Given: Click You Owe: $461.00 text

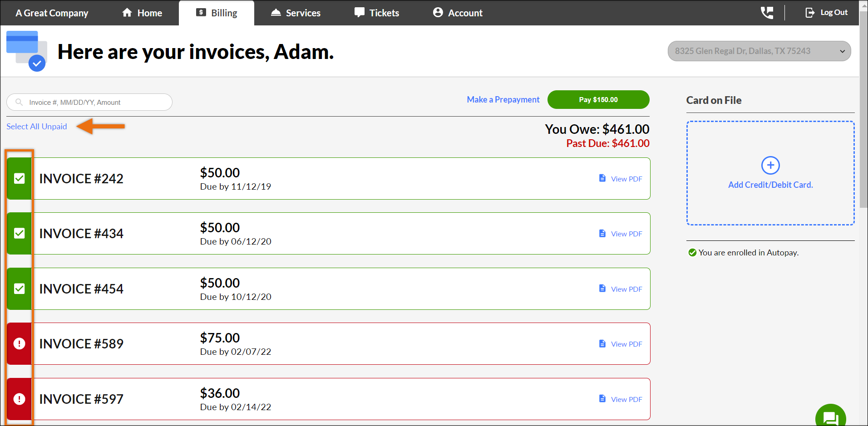Looking at the screenshot, I should [x=597, y=129].
